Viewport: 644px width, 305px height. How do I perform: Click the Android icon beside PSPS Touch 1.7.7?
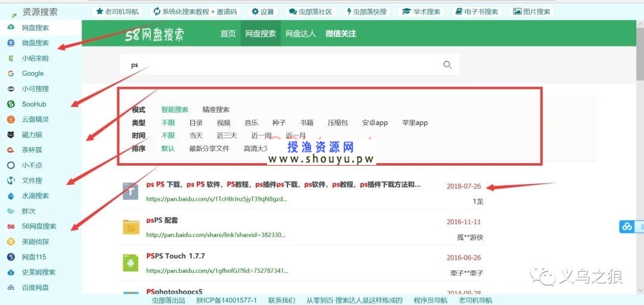[x=131, y=263]
